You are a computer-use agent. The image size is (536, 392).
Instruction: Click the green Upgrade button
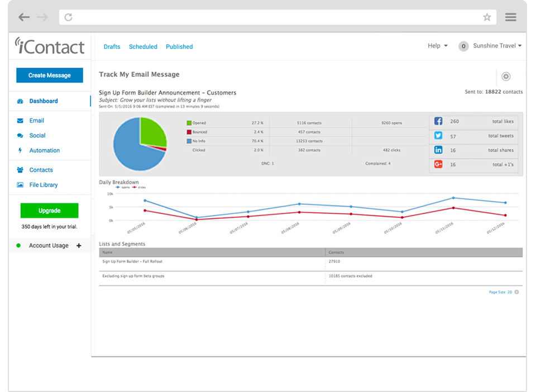click(x=49, y=211)
